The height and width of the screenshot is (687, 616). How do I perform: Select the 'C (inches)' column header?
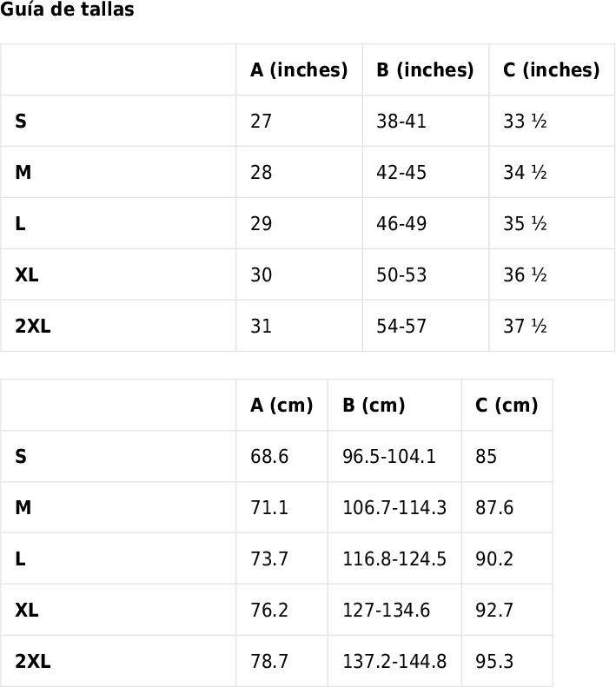click(x=551, y=69)
